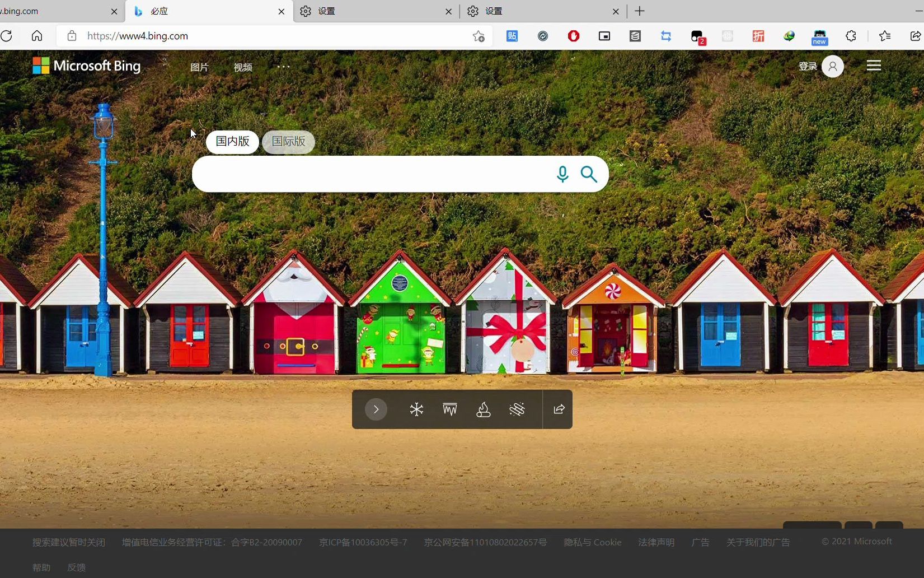This screenshot has height=578, width=924.
Task: Expand the holiday bar with the arrow button
Action: [376, 409]
